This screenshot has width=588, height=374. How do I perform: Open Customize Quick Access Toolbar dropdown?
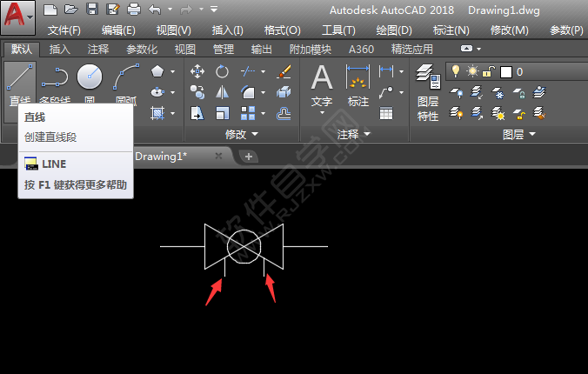point(214,9)
